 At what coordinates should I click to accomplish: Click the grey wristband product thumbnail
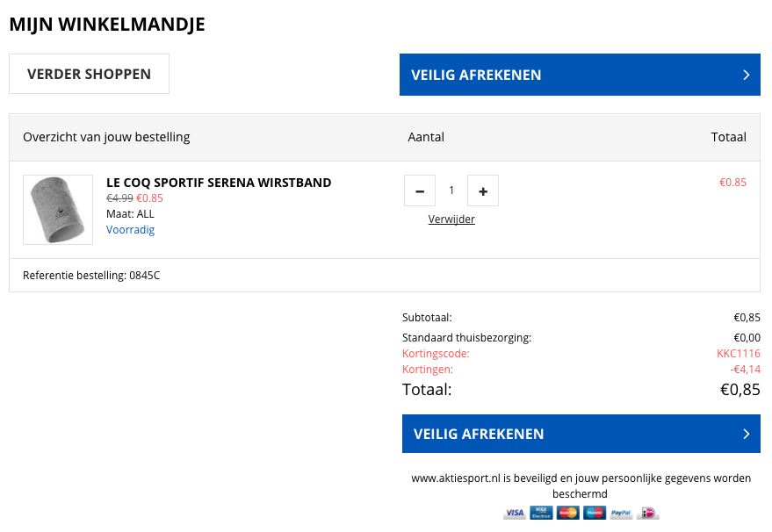pos(58,210)
